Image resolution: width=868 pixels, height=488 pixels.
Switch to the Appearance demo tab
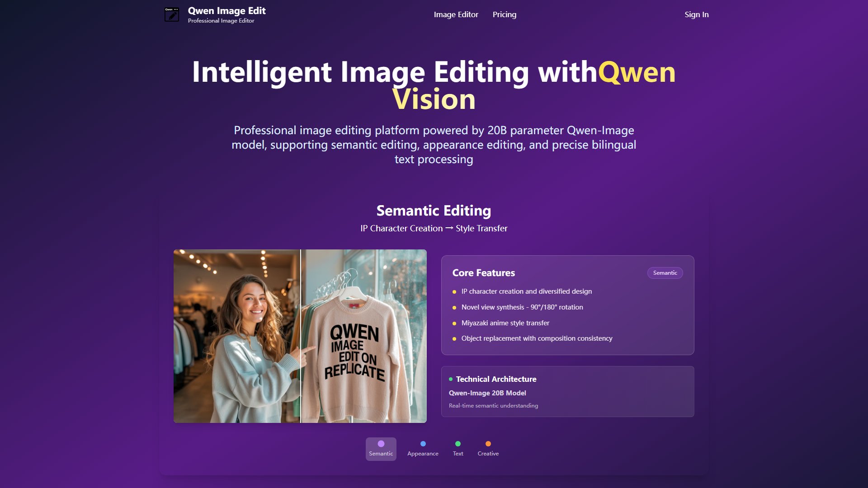[x=423, y=449]
